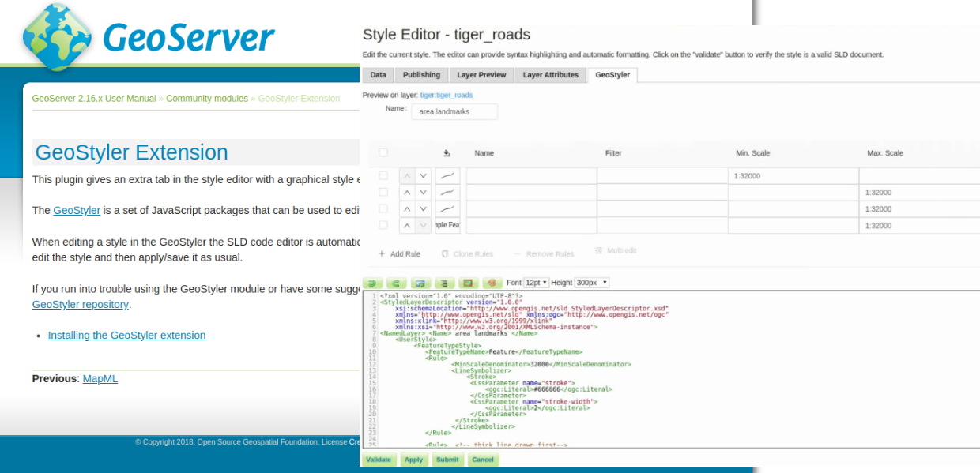Viewport: 980px width, 473px height.
Task: Click the Filter column header
Action: [x=613, y=153]
